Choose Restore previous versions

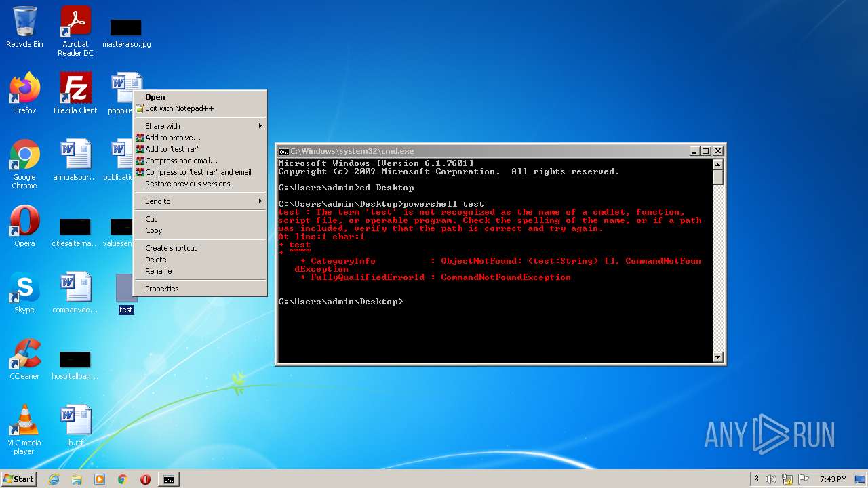(x=199, y=184)
